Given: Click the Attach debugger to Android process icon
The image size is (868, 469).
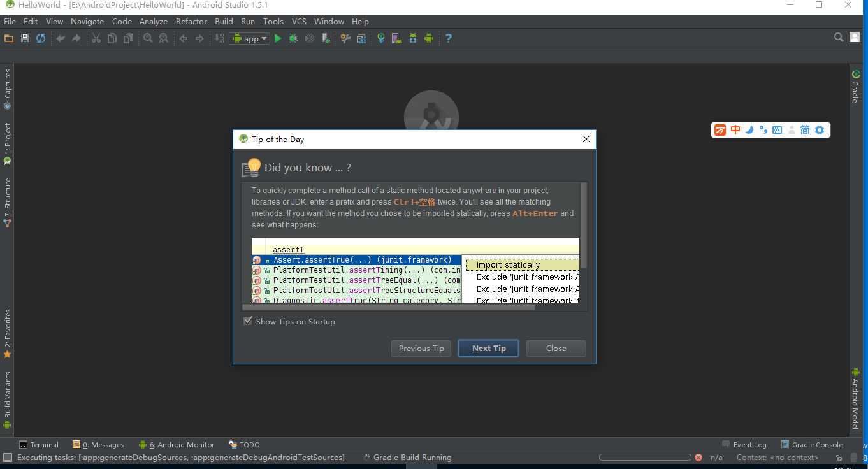Looking at the screenshot, I should click(326, 38).
